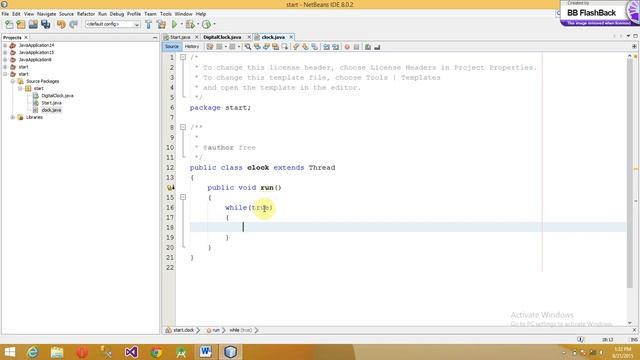Expand the JavaApplication15 project node
The height and width of the screenshot is (360, 640).
click(5, 52)
